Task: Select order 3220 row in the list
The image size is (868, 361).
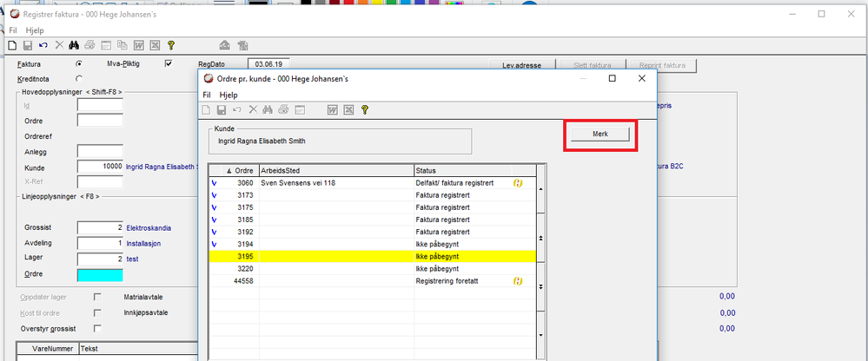Action: [372, 269]
